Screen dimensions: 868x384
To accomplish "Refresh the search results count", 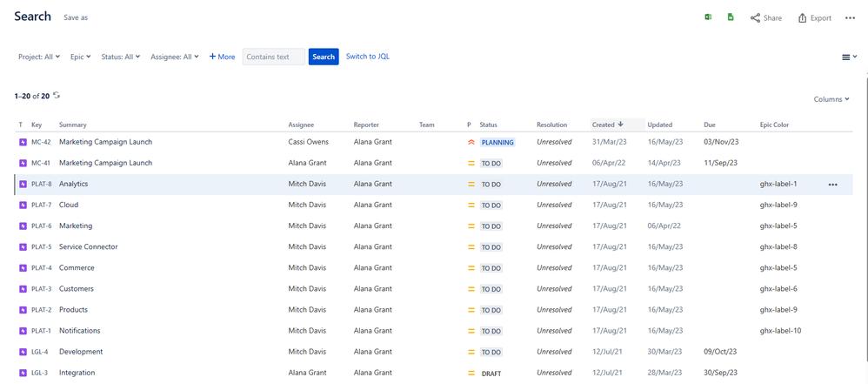I will (57, 96).
